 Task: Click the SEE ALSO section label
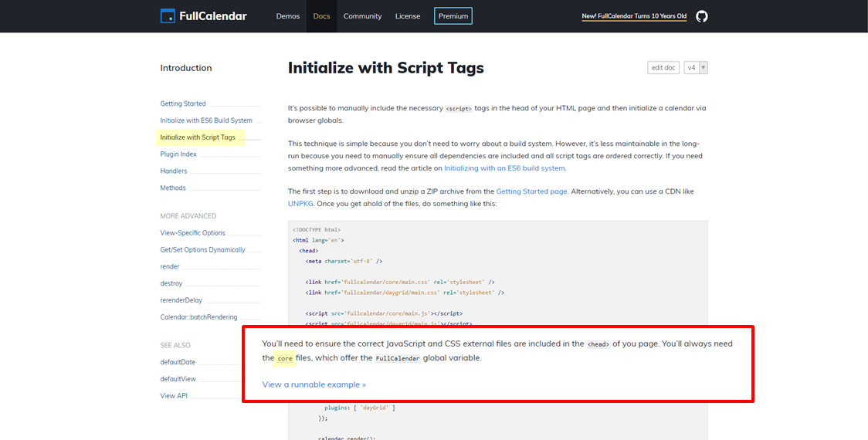(x=175, y=345)
